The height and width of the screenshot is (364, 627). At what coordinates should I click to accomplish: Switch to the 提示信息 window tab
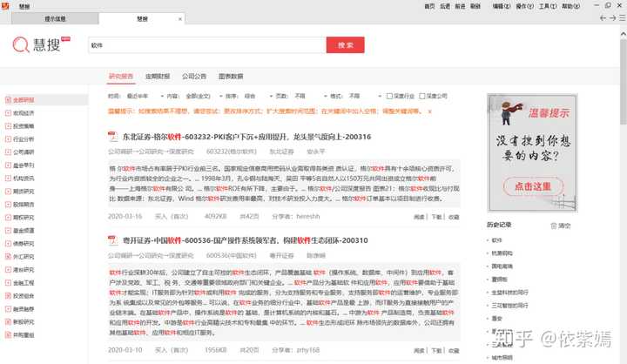(55, 18)
